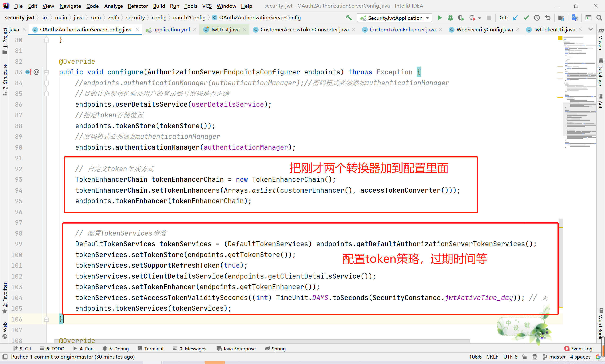Show Git history clock icon
The height and width of the screenshot is (364, 605).
click(537, 18)
